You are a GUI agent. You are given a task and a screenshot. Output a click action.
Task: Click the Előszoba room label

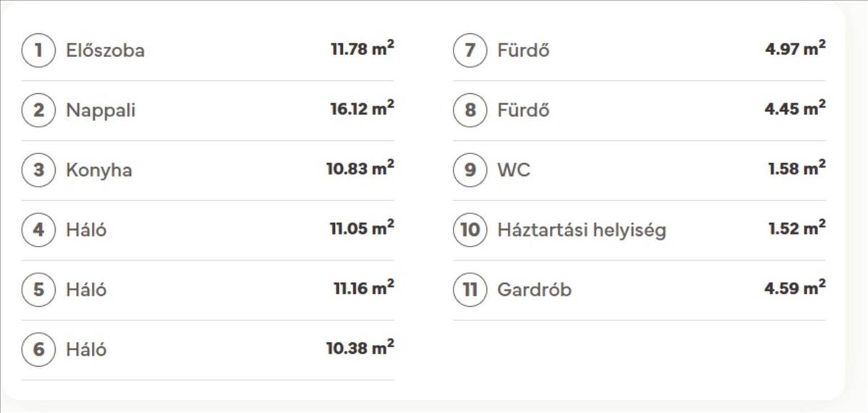point(105,51)
